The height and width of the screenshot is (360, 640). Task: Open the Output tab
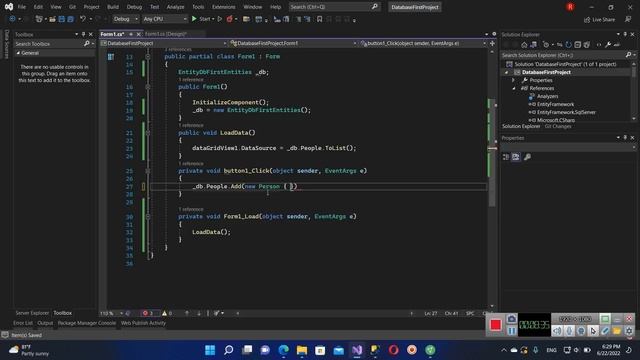point(45,323)
